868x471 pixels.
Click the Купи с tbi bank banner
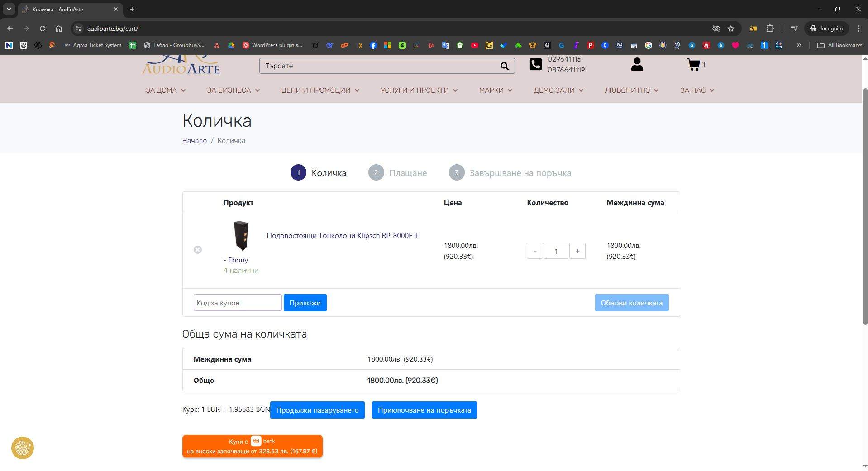tap(252, 446)
